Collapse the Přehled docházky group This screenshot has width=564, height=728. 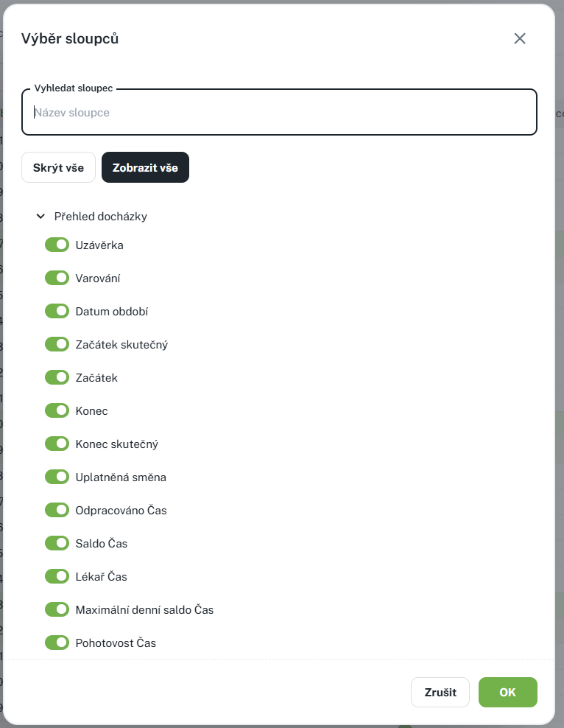[x=40, y=217]
